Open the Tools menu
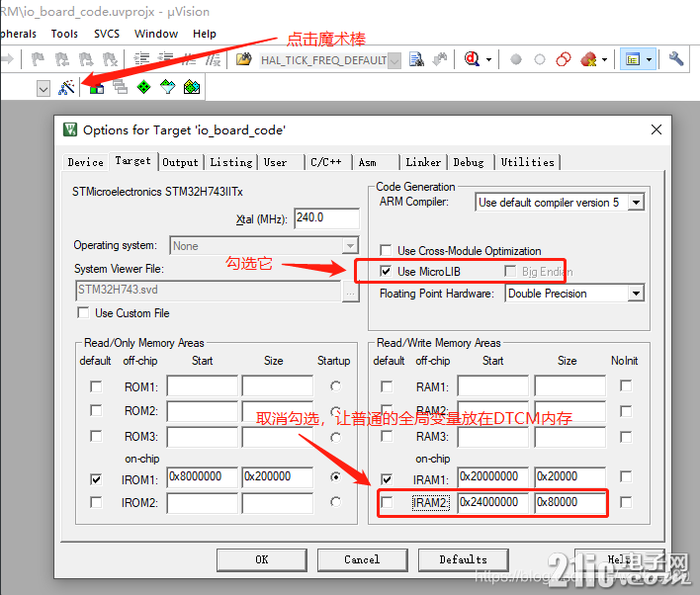 (64, 34)
